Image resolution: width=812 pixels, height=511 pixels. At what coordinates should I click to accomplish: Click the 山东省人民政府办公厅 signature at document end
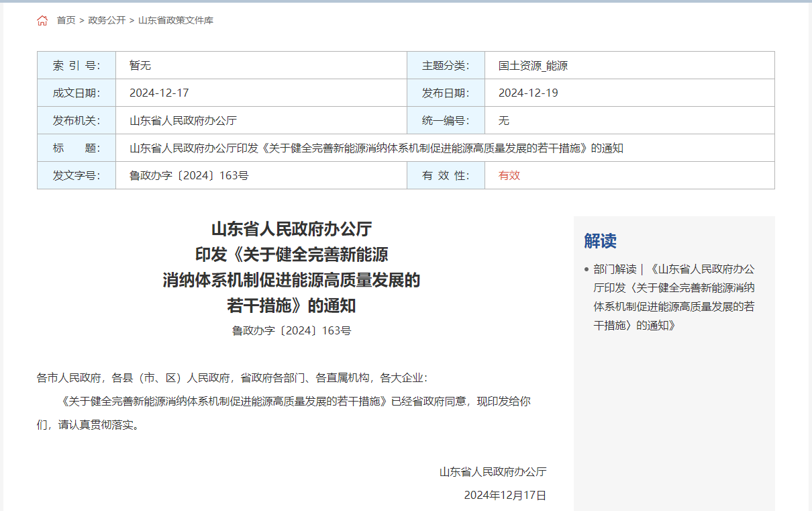click(493, 472)
